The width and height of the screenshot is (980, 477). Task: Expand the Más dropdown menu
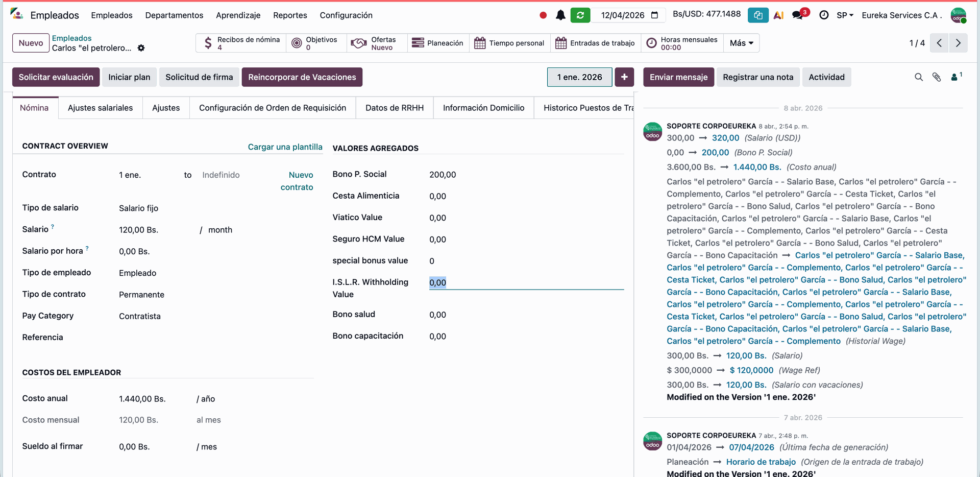coord(741,43)
